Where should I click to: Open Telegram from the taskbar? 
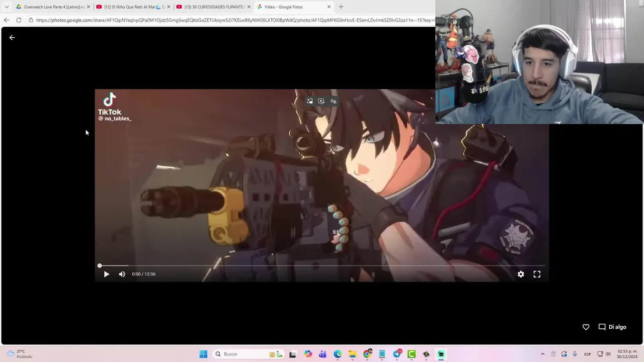click(397, 354)
